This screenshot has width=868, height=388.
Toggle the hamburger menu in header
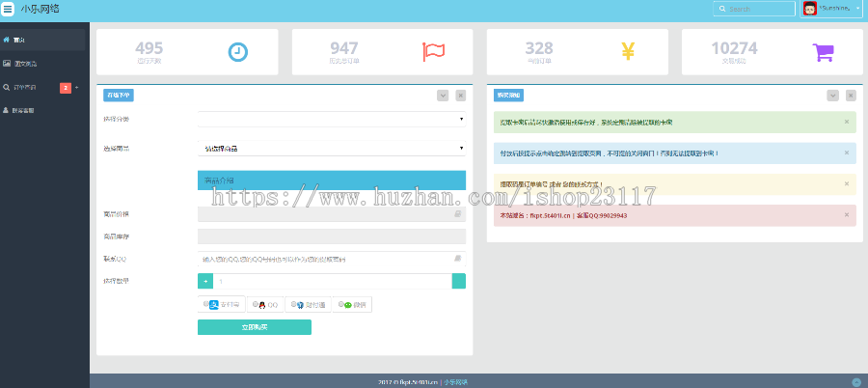click(x=8, y=9)
